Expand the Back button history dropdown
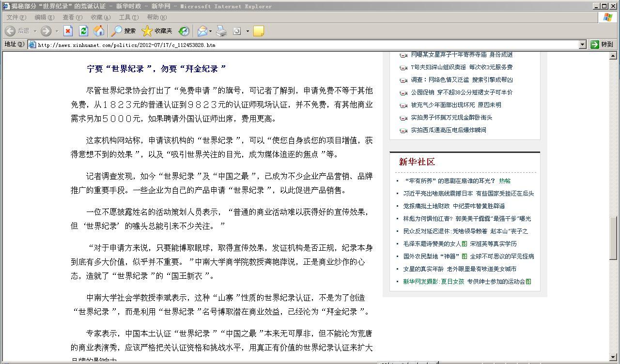Image resolution: width=620 pixels, height=364 pixels. pyautogui.click(x=35, y=31)
